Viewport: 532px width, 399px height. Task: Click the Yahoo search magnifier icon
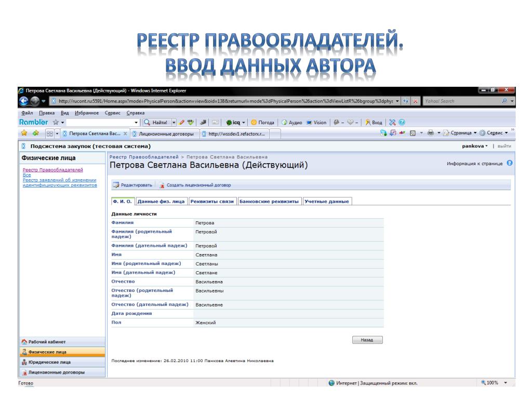(x=504, y=101)
